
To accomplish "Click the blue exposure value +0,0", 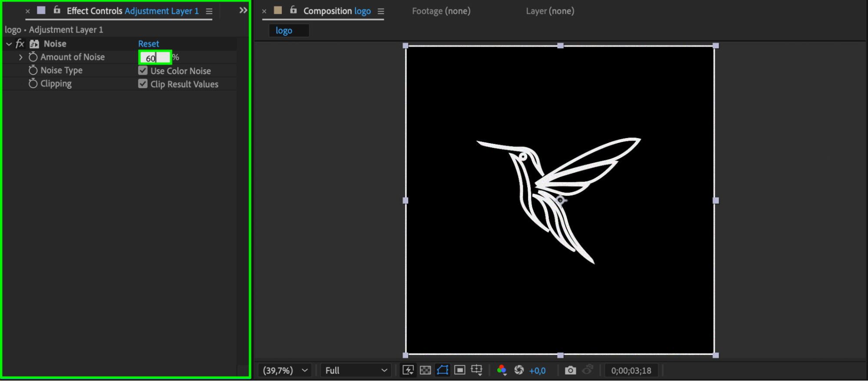I will pyautogui.click(x=537, y=371).
